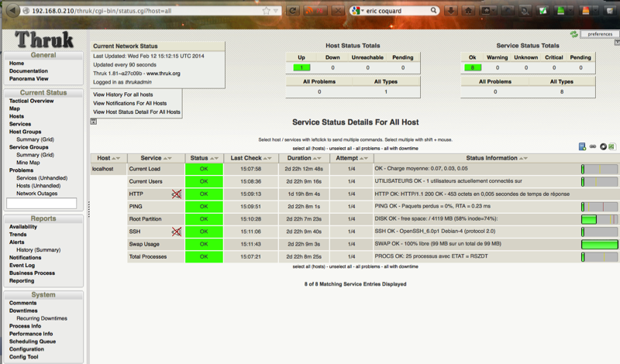Click the Swap Usage performance bar
Viewport: 620px width, 364px height.
coord(599,244)
